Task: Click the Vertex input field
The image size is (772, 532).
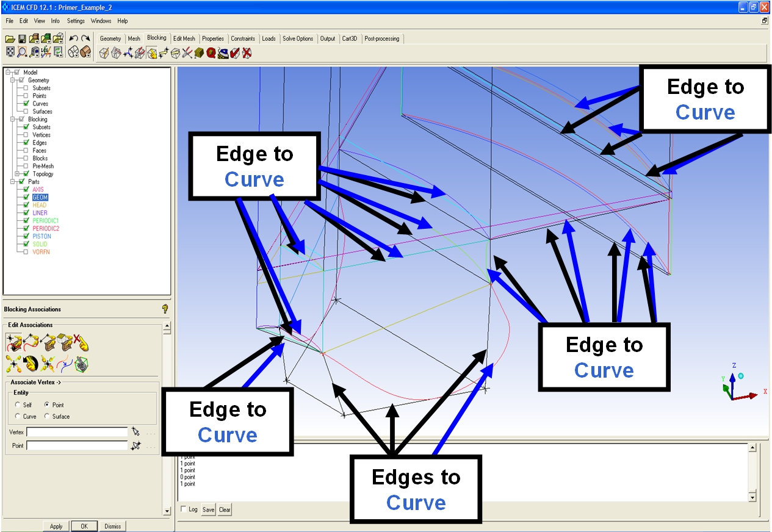Action: [77, 432]
